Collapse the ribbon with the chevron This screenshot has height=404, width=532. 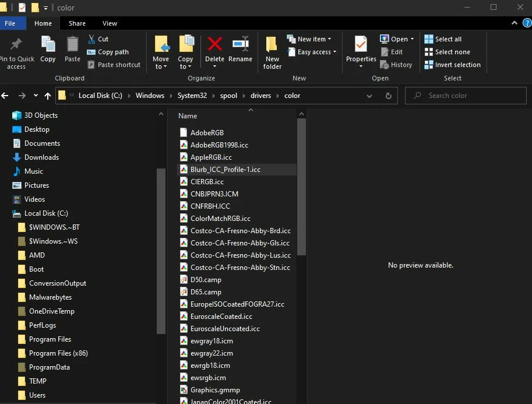(515, 23)
